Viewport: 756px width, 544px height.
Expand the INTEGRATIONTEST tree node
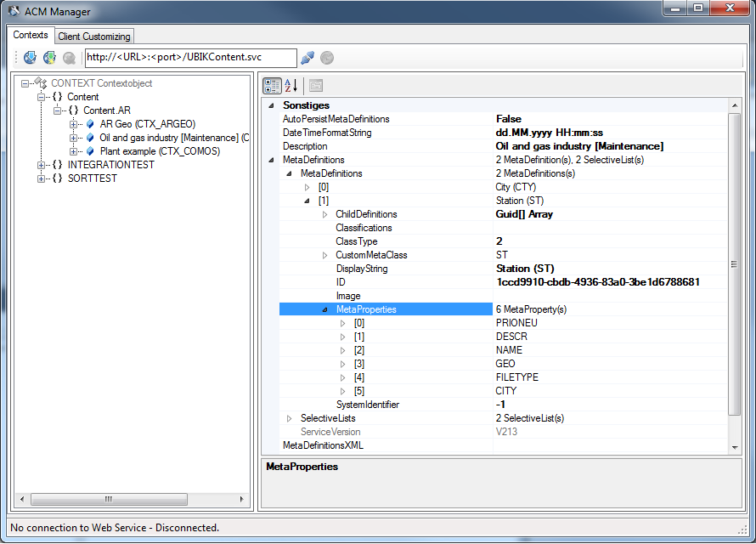pos(41,165)
